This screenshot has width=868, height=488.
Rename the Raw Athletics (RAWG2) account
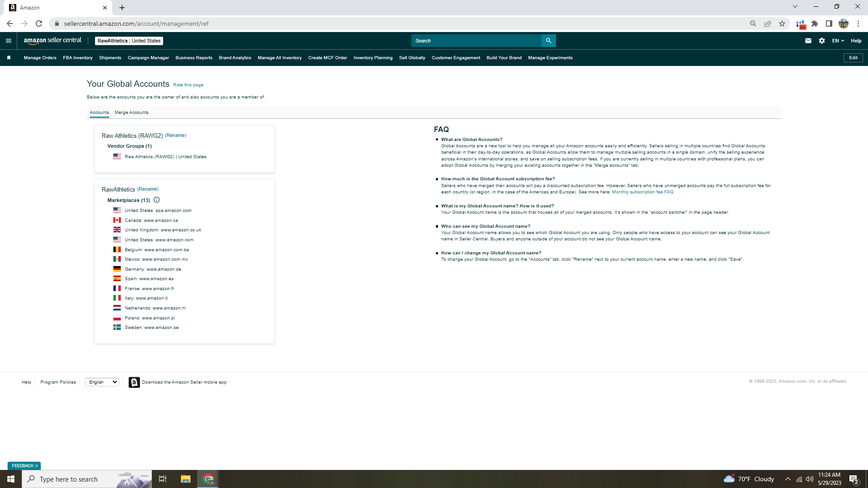175,136
